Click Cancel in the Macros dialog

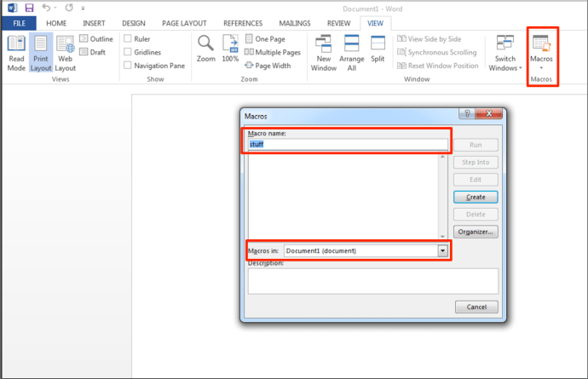(476, 307)
